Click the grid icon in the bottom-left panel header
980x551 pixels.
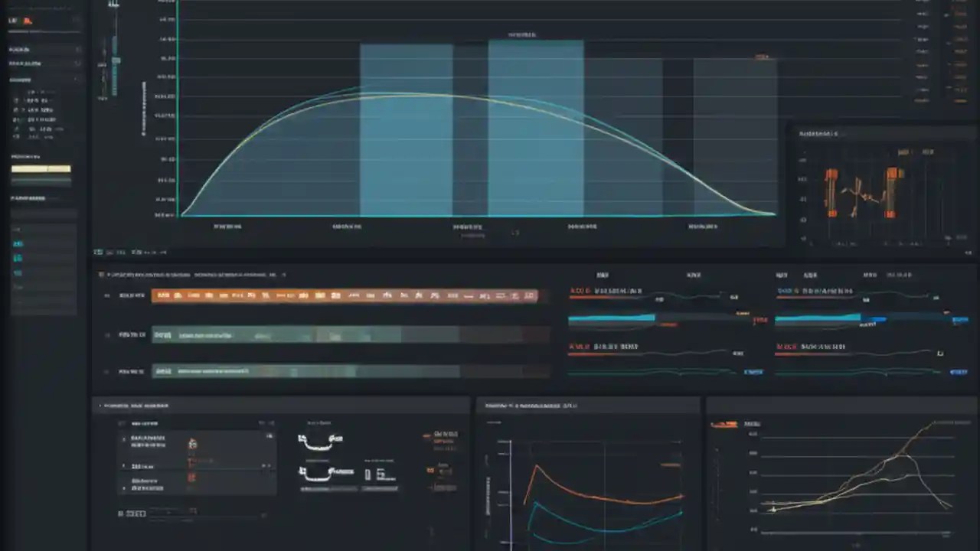pyautogui.click(x=120, y=422)
